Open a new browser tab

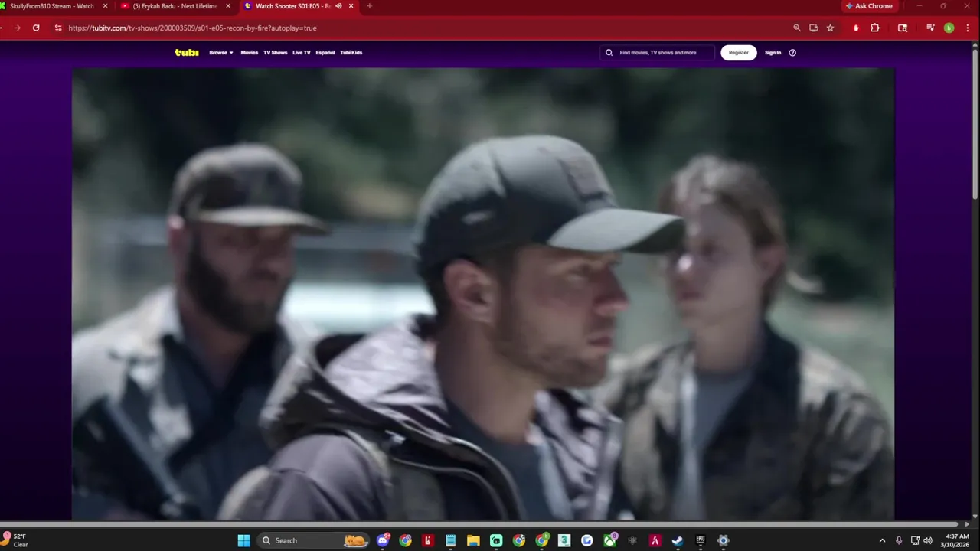pyautogui.click(x=370, y=6)
